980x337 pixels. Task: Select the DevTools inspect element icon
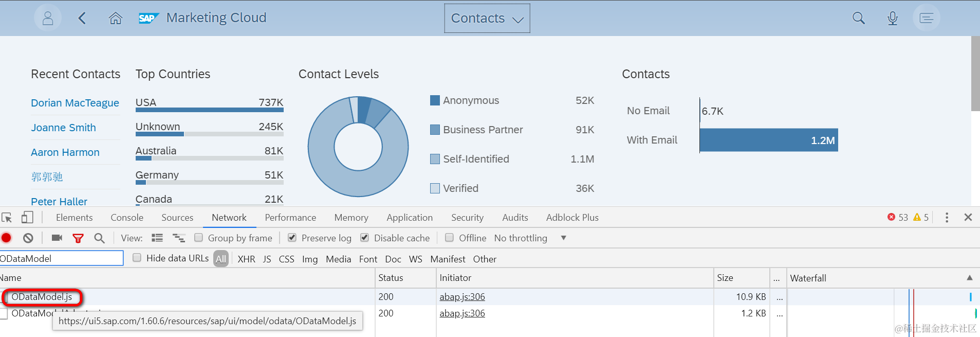pos(7,218)
